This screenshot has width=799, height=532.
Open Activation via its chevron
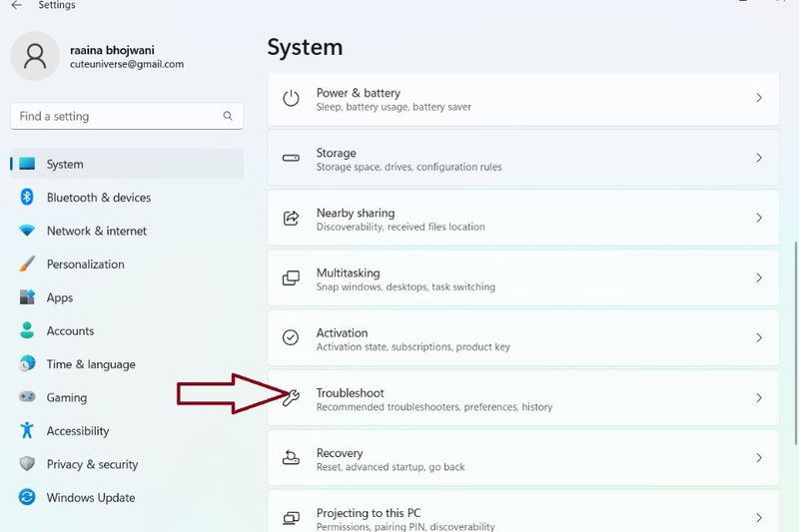pyautogui.click(x=759, y=338)
